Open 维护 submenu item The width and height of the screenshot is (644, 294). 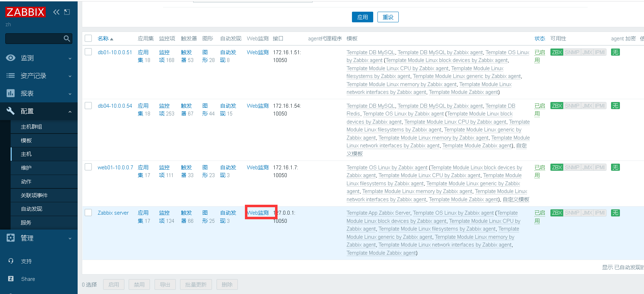(44, 168)
